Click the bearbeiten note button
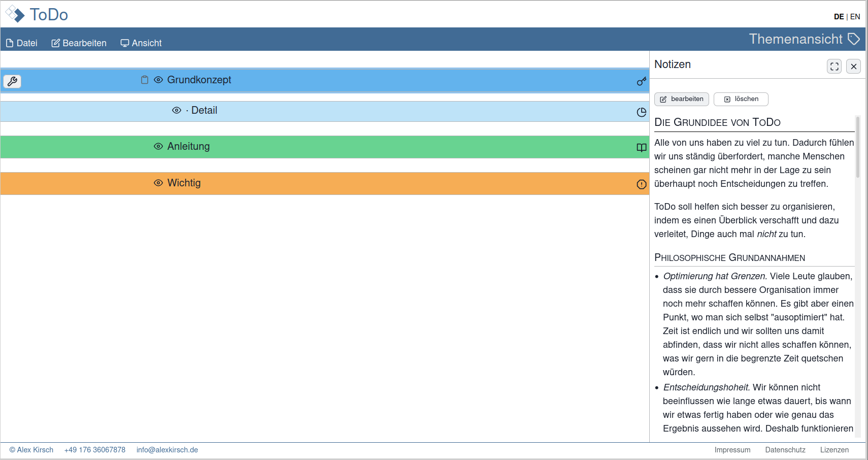Screen dimensions: 868x460 coord(682,99)
